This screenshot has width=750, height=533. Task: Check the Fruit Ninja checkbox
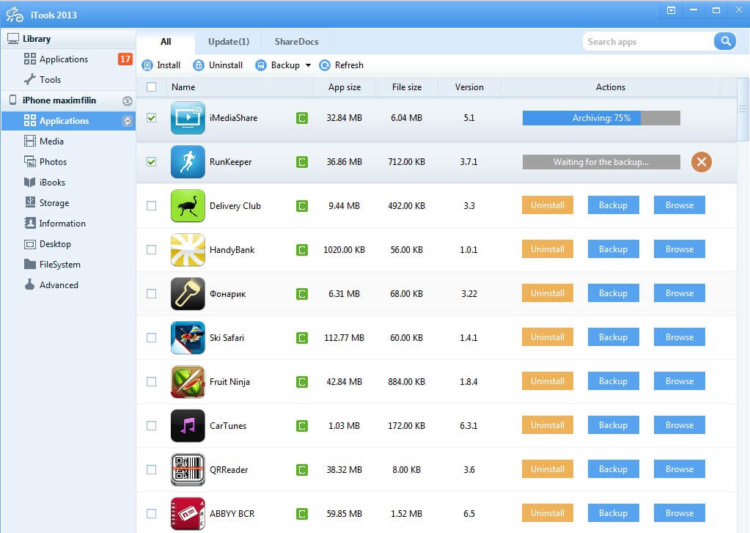click(x=151, y=382)
